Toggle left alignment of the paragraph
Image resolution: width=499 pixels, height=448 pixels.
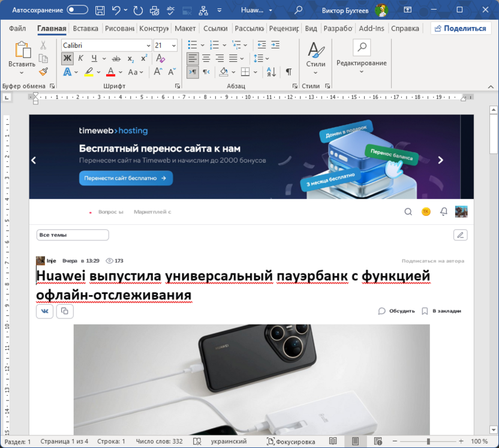193,59
